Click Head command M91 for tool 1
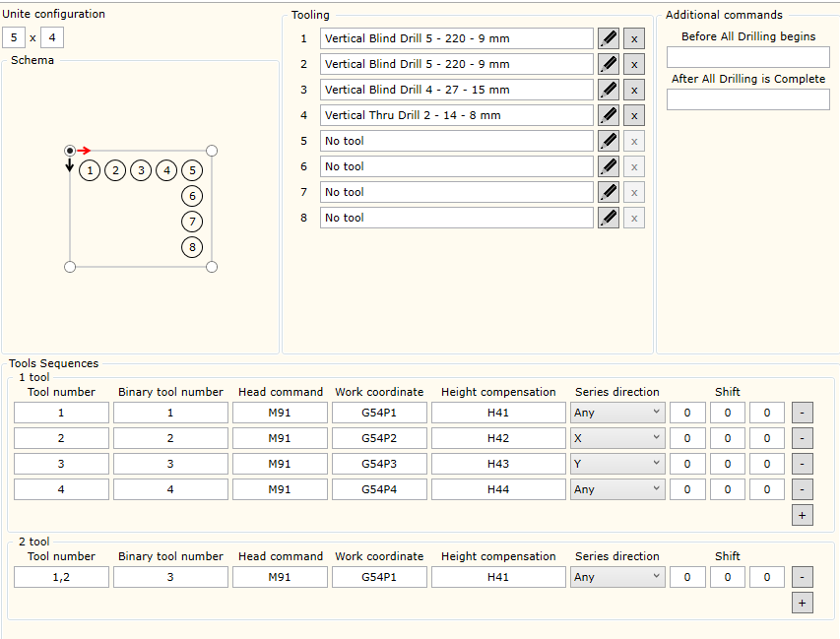Image resolution: width=840 pixels, height=639 pixels. click(280, 413)
